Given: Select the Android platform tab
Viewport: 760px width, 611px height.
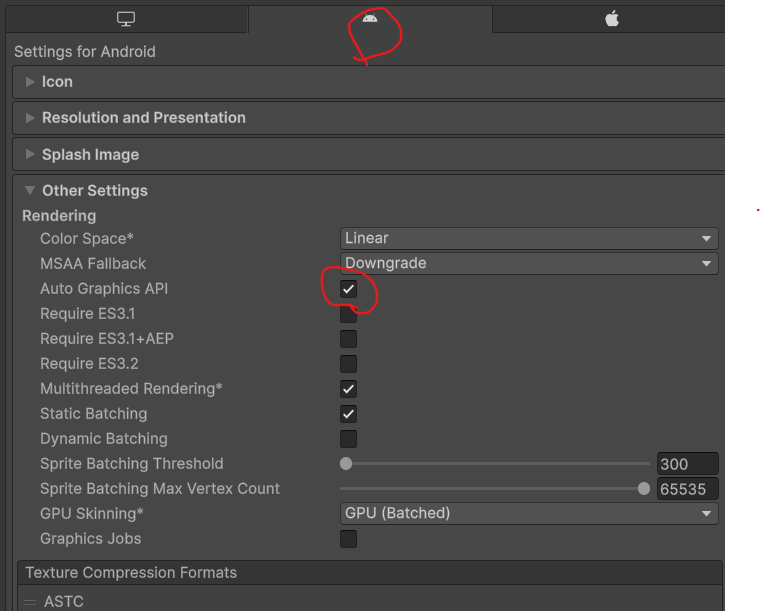Looking at the screenshot, I should click(370, 19).
